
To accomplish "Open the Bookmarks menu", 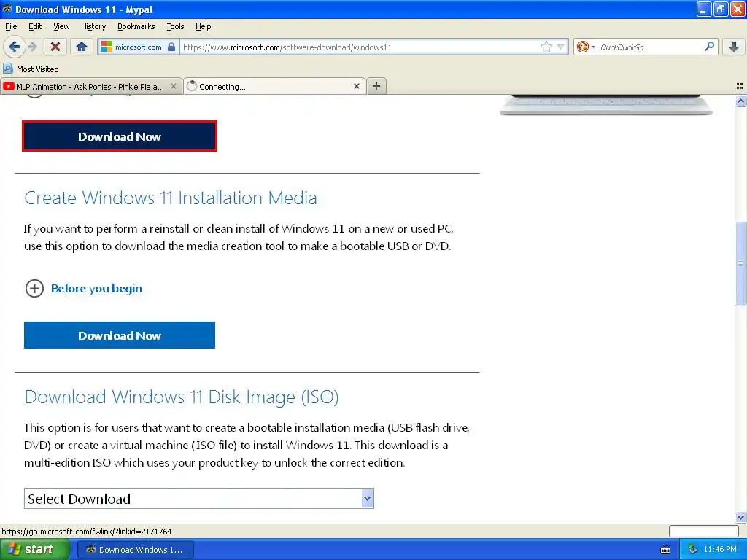I will click(x=136, y=26).
